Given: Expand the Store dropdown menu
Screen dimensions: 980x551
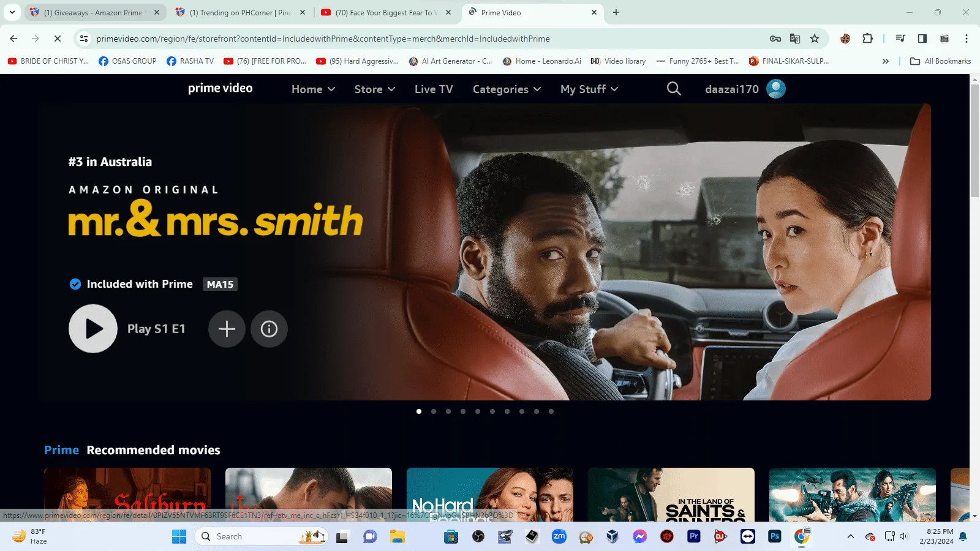Looking at the screenshot, I should 375,89.
